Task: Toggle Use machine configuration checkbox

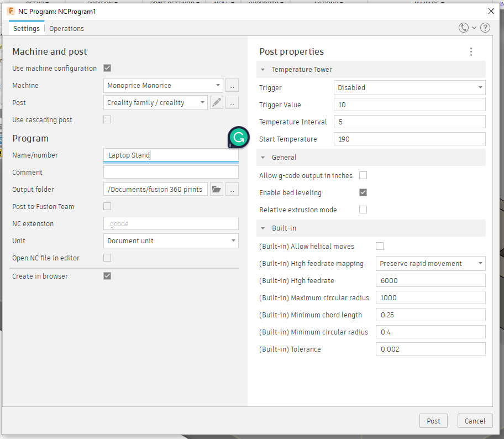Action: tap(107, 68)
